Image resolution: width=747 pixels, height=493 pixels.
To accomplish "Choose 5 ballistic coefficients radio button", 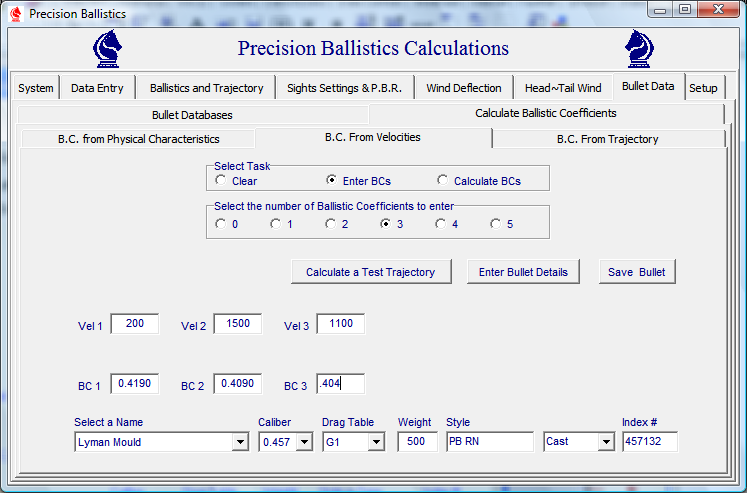I will [495, 224].
